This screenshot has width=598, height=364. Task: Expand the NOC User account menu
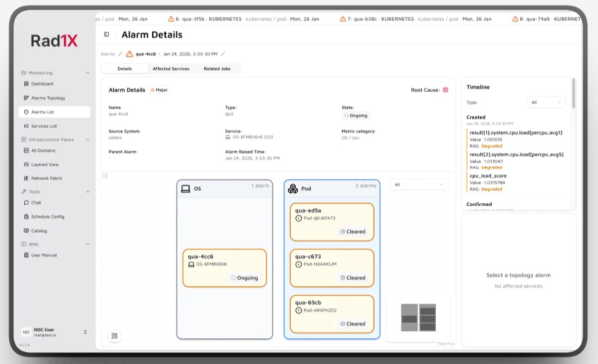85,332
